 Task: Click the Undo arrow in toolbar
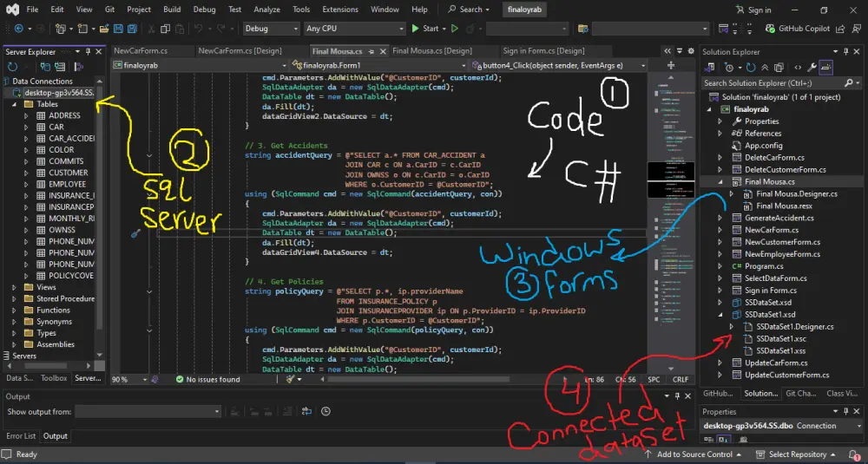pos(198,29)
